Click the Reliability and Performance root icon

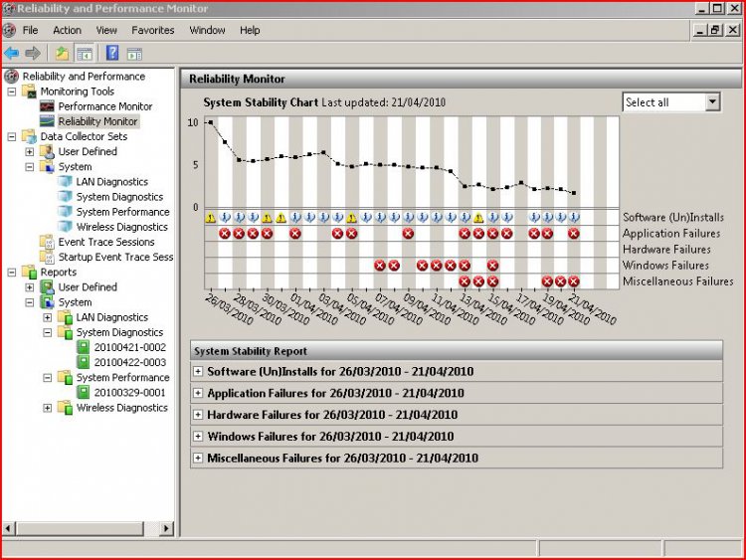pyautogui.click(x=11, y=77)
